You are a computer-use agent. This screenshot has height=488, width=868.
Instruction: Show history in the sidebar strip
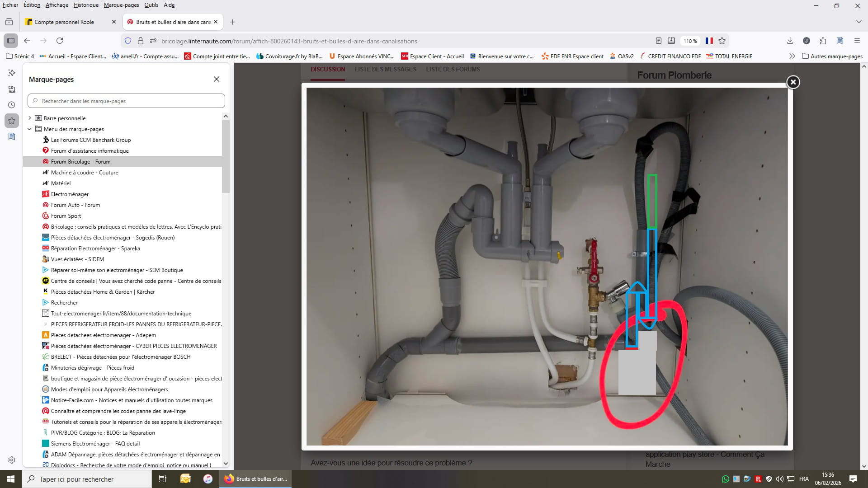click(x=12, y=105)
